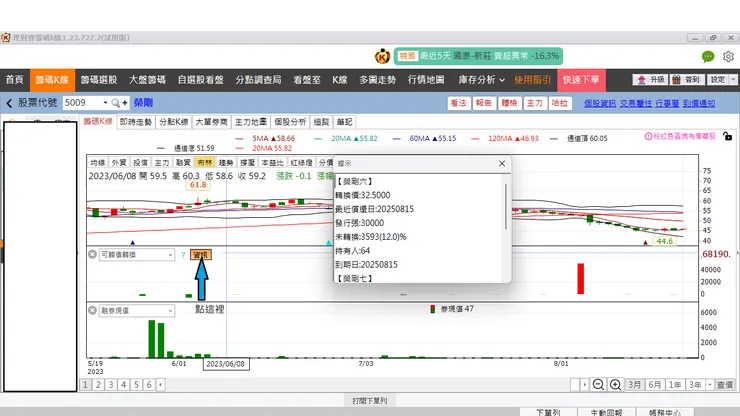Select the 1年 time range
Image resolution: width=740 pixels, height=416 pixels.
[x=675, y=385]
